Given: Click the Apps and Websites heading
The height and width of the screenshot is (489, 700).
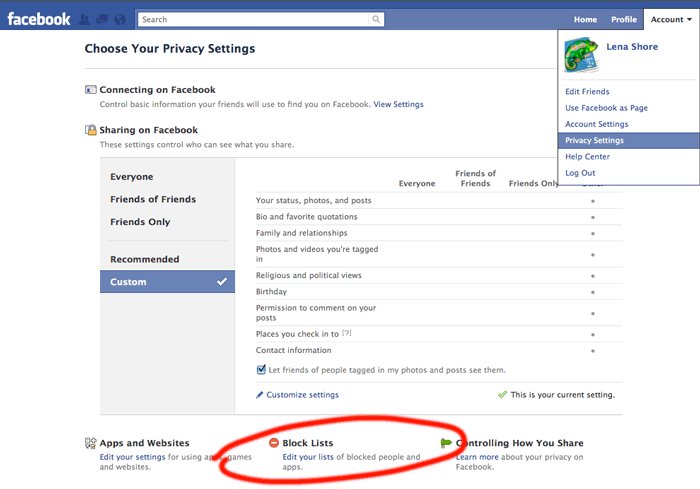Looking at the screenshot, I should [144, 443].
